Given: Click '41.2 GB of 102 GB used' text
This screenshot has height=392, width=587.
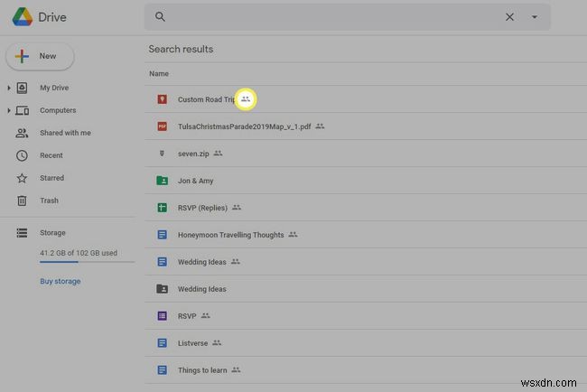Looking at the screenshot, I should 79,253.
